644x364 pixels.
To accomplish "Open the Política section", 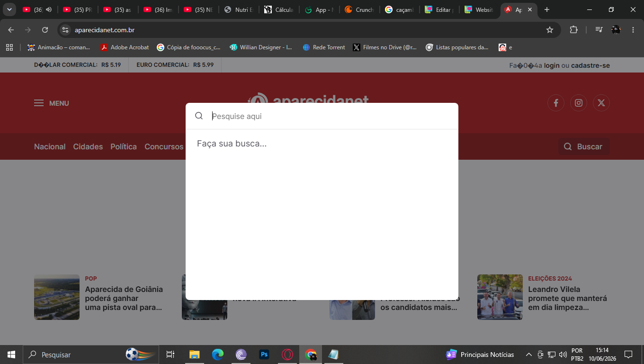I will [124, 146].
